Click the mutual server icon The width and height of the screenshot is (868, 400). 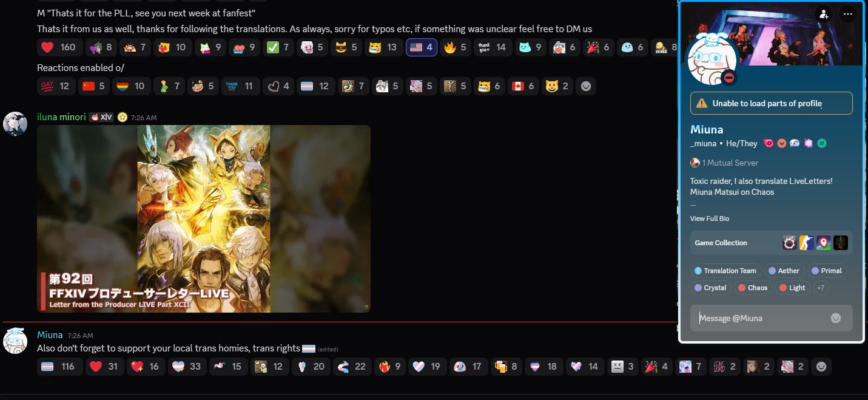[x=695, y=163]
